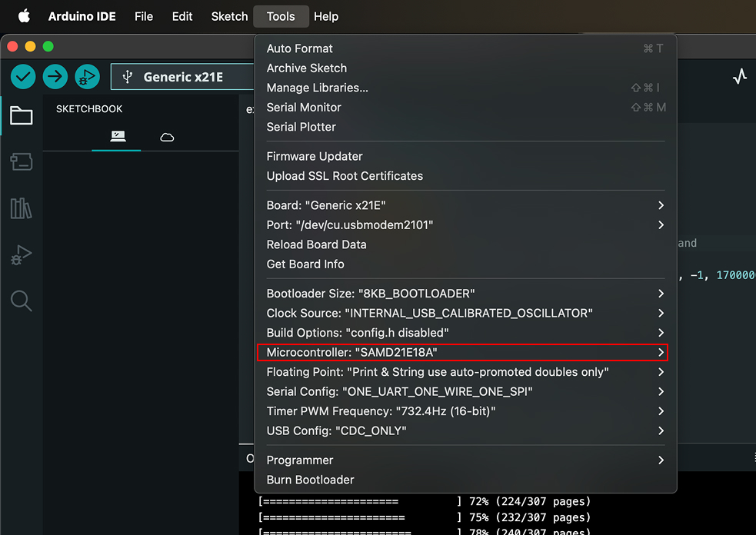Image resolution: width=756 pixels, height=535 pixels.
Task: Switch to the Cloud sketchbook tab
Action: (x=167, y=138)
